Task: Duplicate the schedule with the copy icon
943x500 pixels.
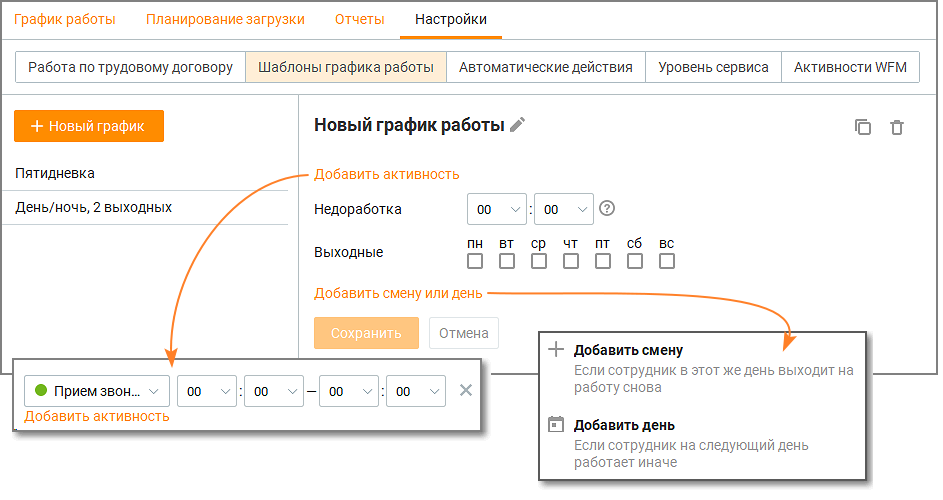Action: pos(862,127)
